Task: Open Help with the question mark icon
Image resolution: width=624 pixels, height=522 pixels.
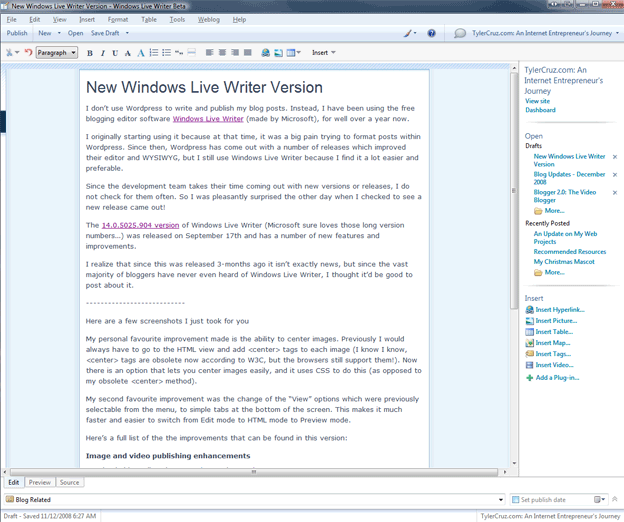Action: pos(431,33)
